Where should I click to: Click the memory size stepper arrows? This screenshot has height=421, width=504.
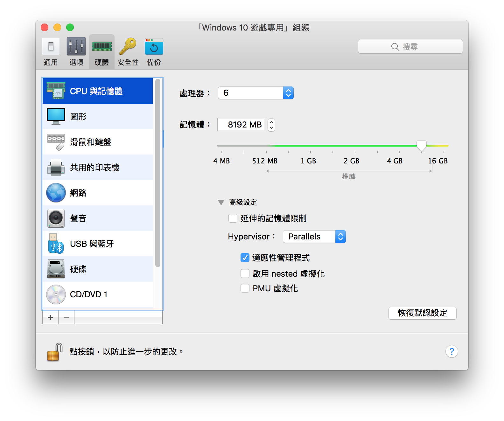coord(271,125)
